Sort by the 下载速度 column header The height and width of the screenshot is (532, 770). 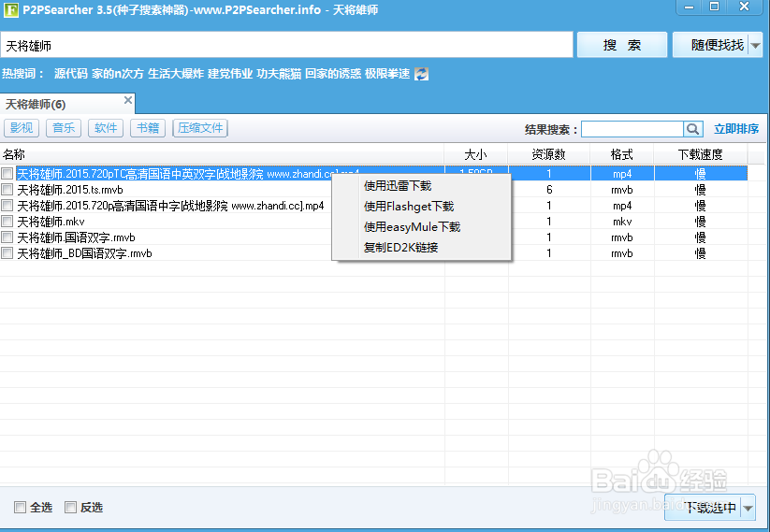[700, 154]
